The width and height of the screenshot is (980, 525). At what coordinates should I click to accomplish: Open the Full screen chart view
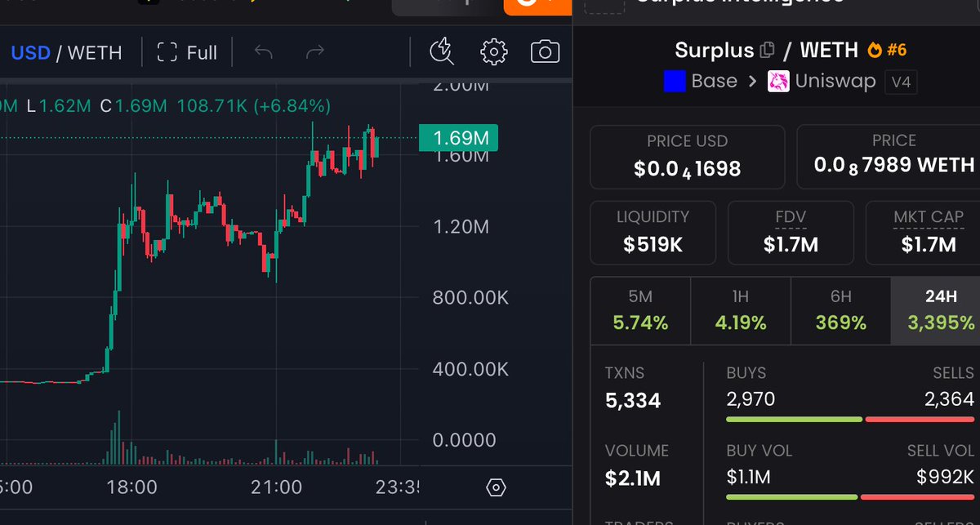coord(187,53)
